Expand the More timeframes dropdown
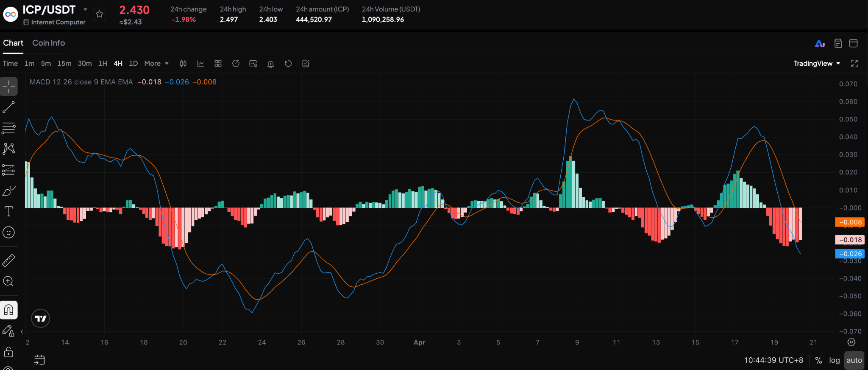The height and width of the screenshot is (370, 868). [156, 64]
